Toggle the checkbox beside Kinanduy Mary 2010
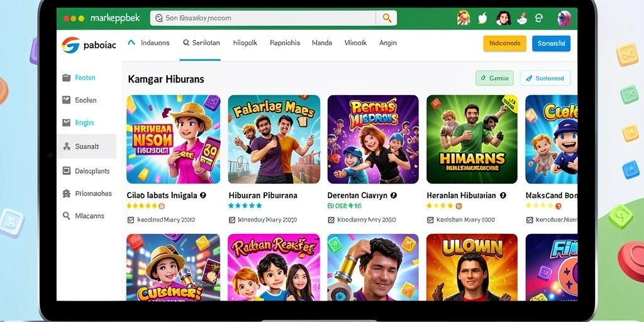This screenshot has width=644, height=322. (232, 220)
